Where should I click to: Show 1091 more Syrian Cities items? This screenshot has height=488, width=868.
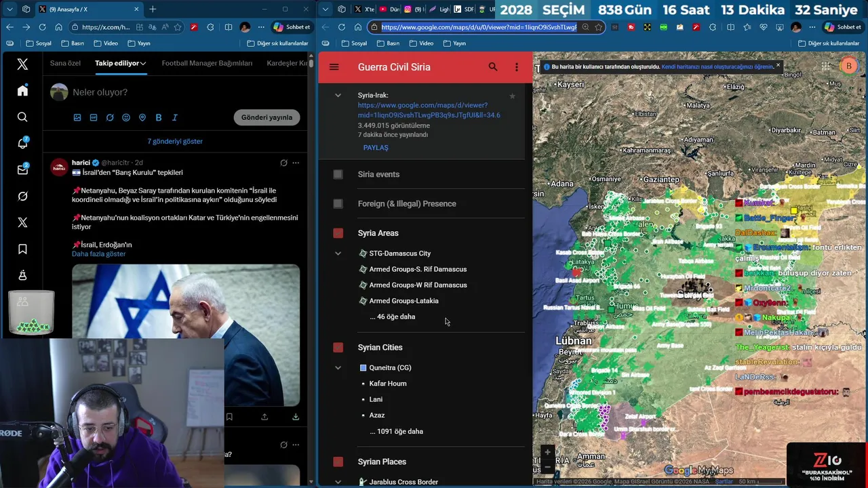click(x=396, y=431)
